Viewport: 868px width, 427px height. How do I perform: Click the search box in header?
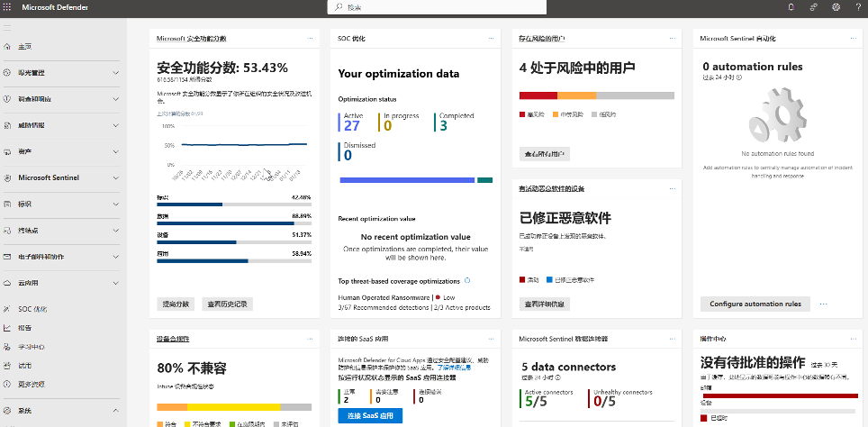[x=438, y=7]
